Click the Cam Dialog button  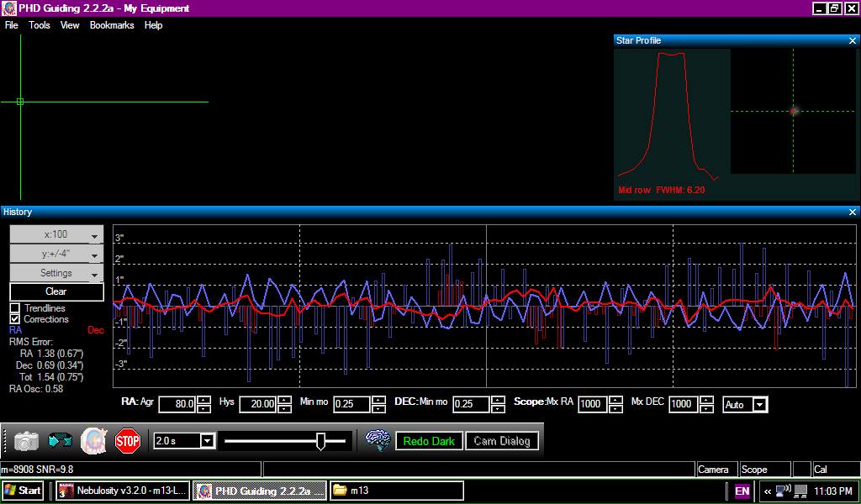502,441
